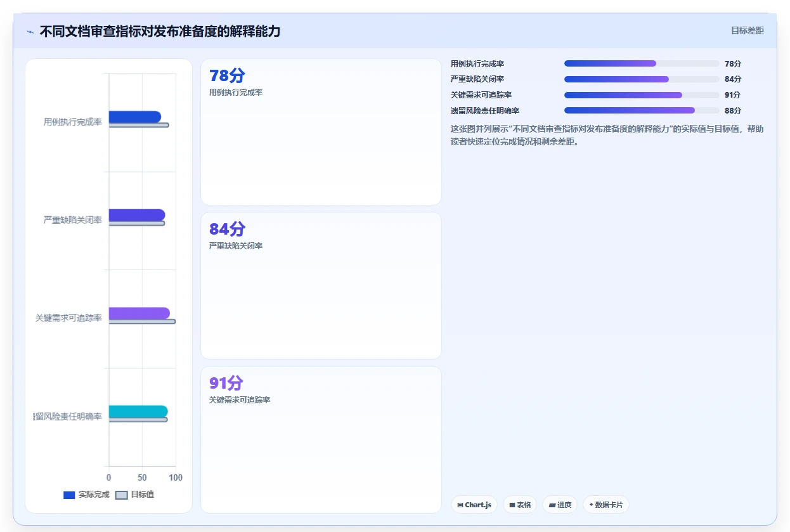Screen dimensions: 790x532
Task: Click the 数据卡片 tag
Action: point(606,505)
